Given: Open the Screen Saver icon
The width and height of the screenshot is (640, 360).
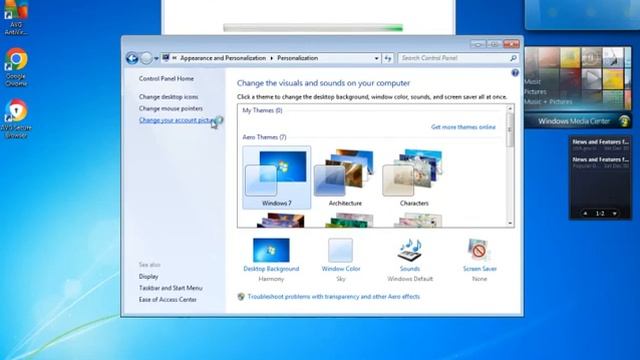Looking at the screenshot, I should (x=479, y=250).
